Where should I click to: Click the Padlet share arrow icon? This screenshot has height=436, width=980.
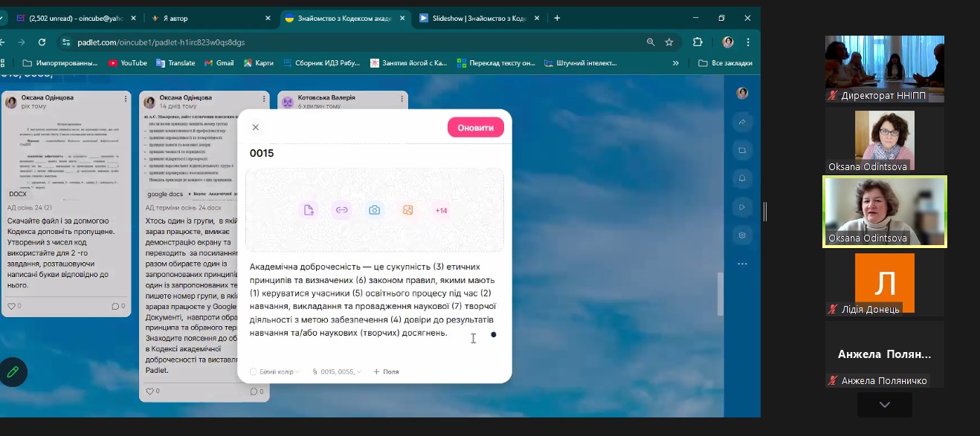tap(741, 122)
